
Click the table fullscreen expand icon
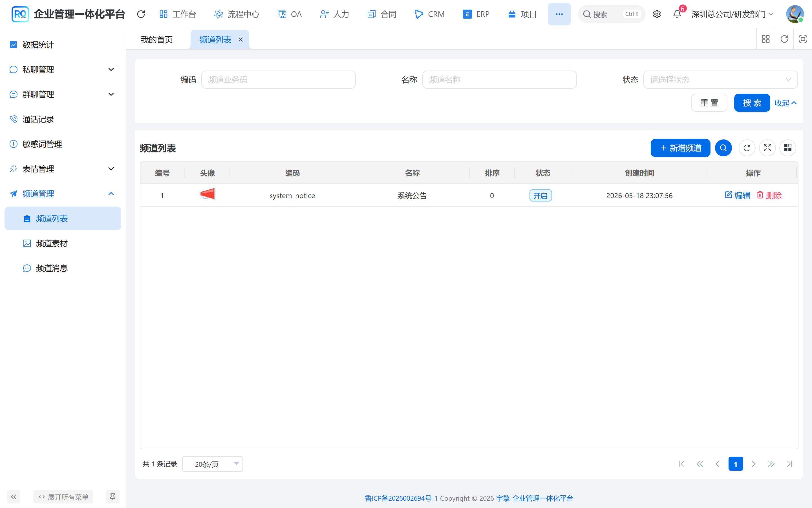pos(767,148)
